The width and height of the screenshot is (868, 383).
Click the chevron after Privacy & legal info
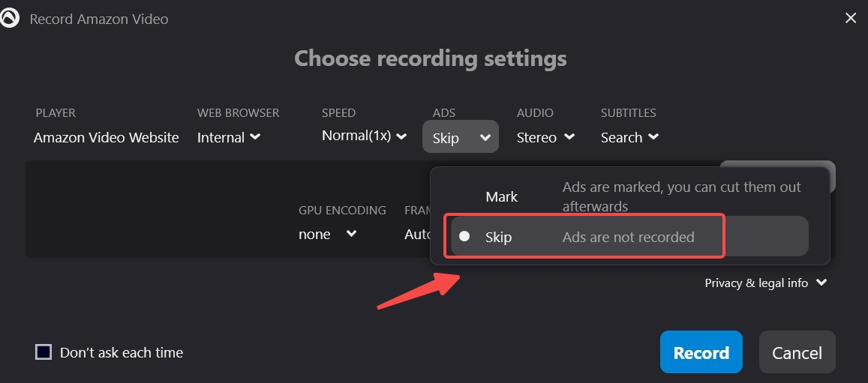tap(821, 283)
